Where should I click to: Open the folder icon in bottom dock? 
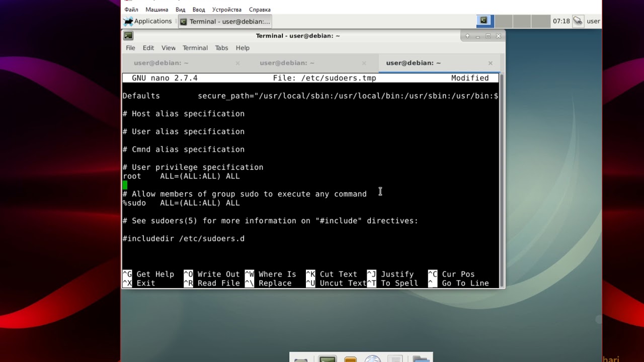(x=421, y=358)
